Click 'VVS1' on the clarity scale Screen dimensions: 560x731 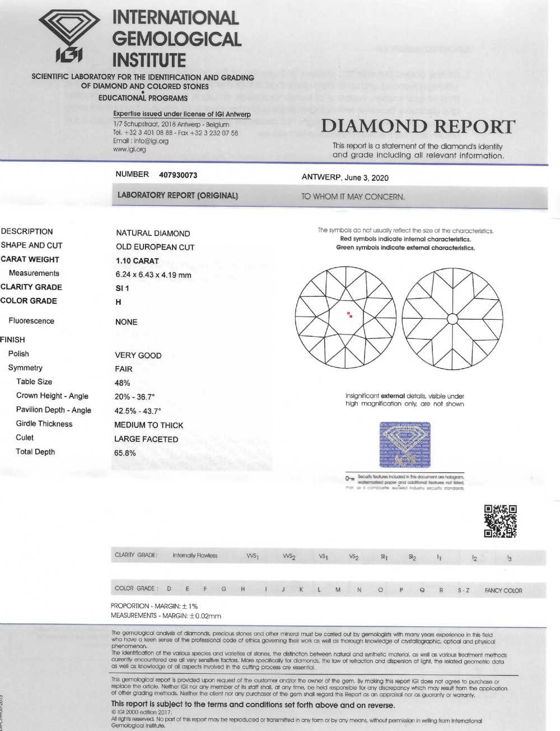click(x=252, y=557)
